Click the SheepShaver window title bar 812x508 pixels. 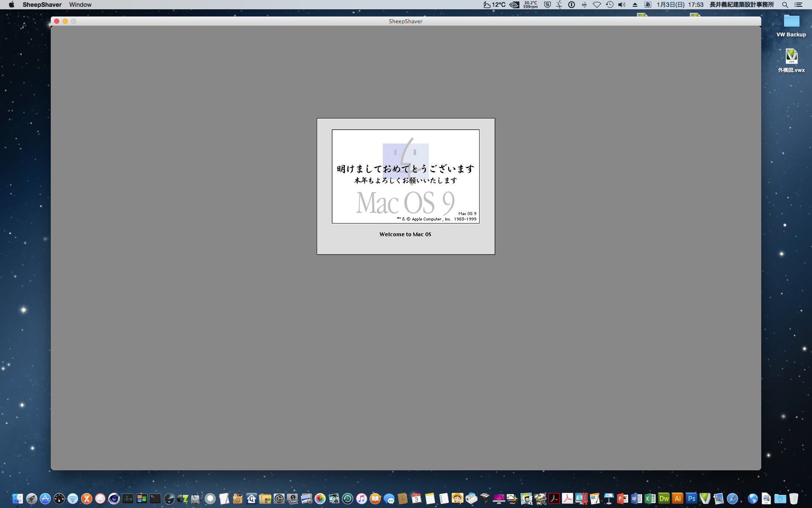[406, 21]
